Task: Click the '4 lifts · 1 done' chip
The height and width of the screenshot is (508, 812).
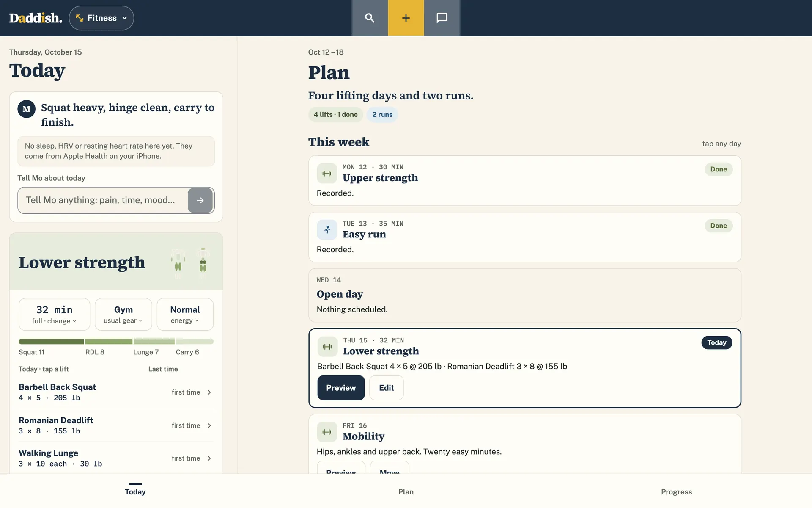Action: [x=335, y=114]
